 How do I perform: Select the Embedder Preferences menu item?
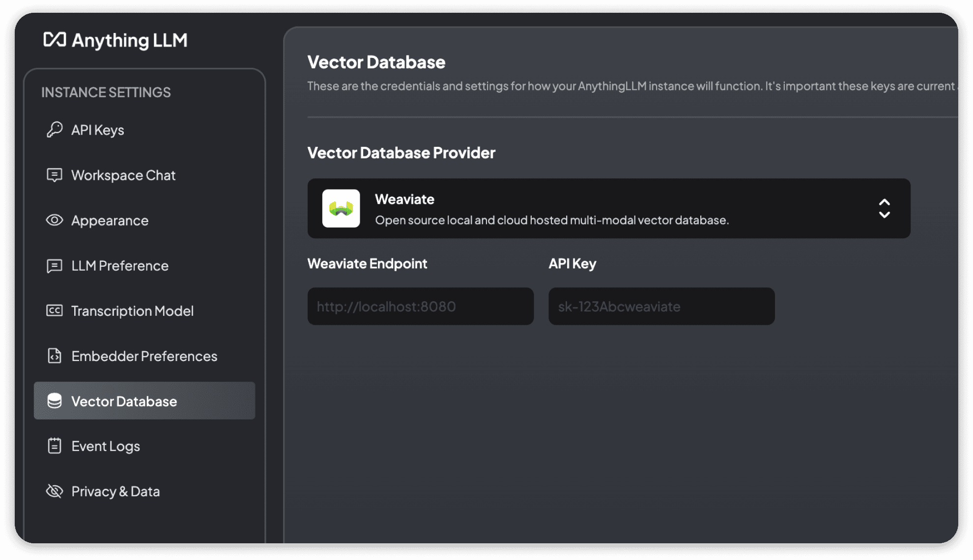coord(144,356)
